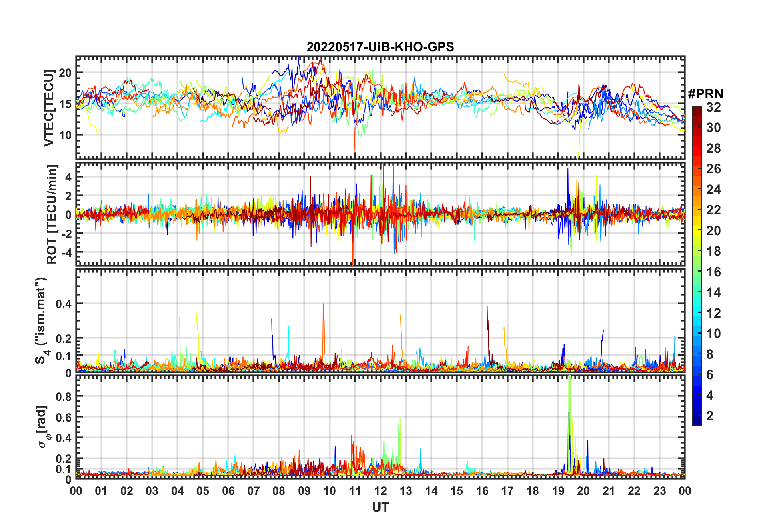Select the UT axis tick label 19
This screenshot has width=761, height=532.
tap(558, 491)
